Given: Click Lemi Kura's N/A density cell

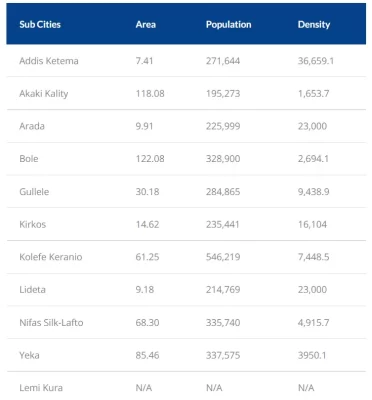Looking at the screenshot, I should coord(306,388).
